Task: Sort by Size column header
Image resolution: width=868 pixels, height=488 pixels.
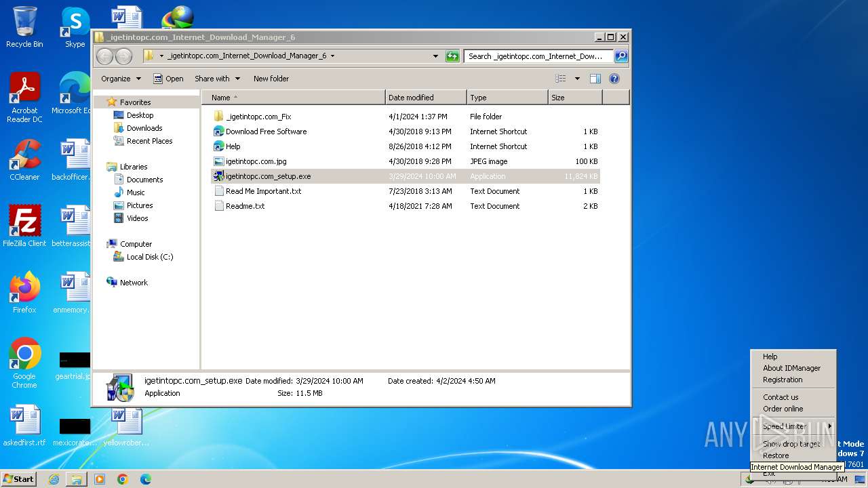Action: tap(575, 98)
